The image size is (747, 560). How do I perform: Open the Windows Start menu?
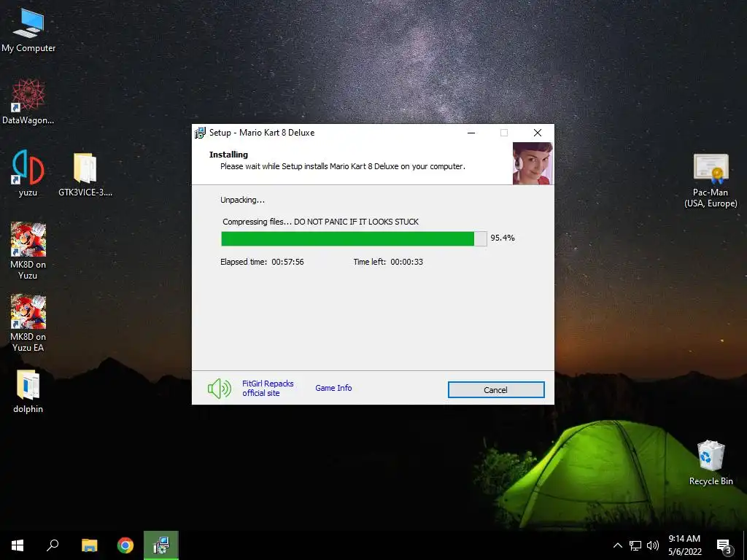tap(18, 545)
